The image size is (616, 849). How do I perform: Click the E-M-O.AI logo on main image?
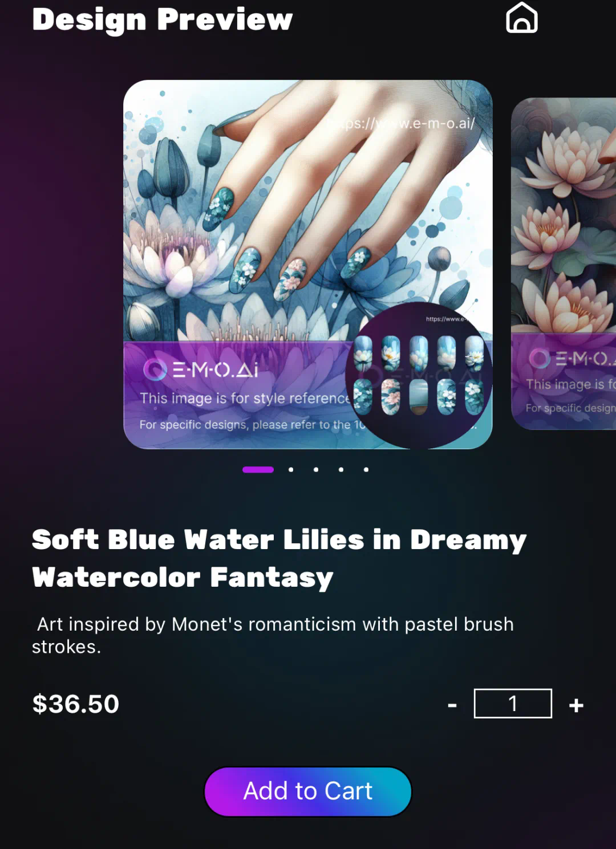coord(201,369)
